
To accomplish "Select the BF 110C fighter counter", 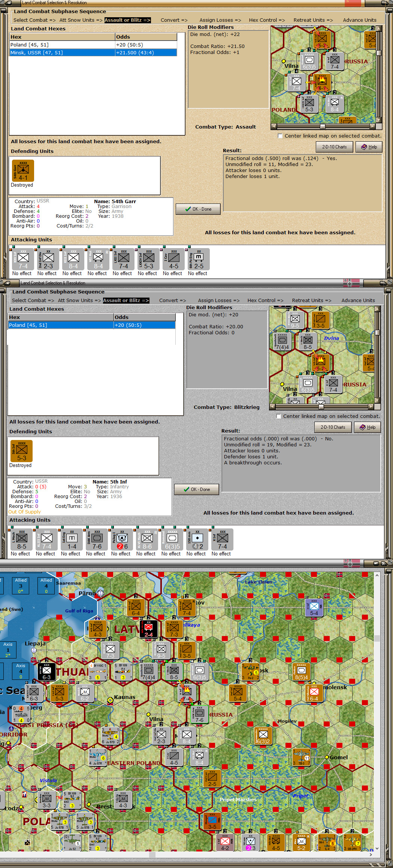I will pyautogui.click(x=97, y=672).
